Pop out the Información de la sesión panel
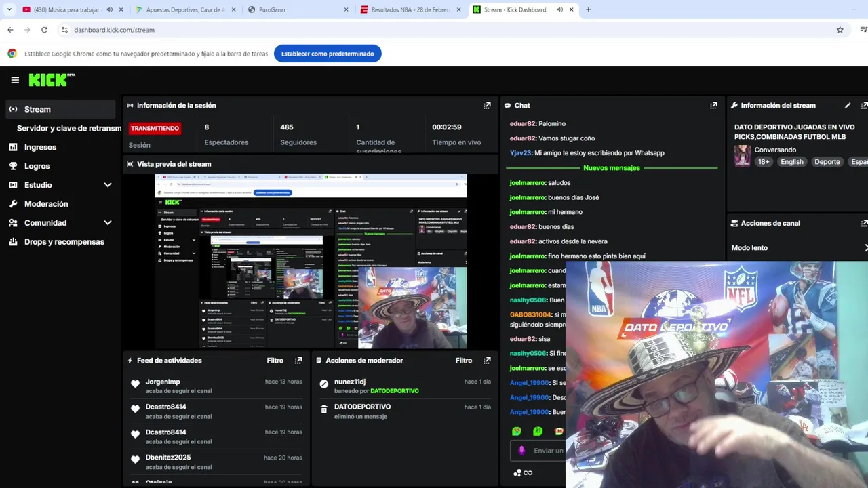This screenshot has height=488, width=868. (x=487, y=106)
